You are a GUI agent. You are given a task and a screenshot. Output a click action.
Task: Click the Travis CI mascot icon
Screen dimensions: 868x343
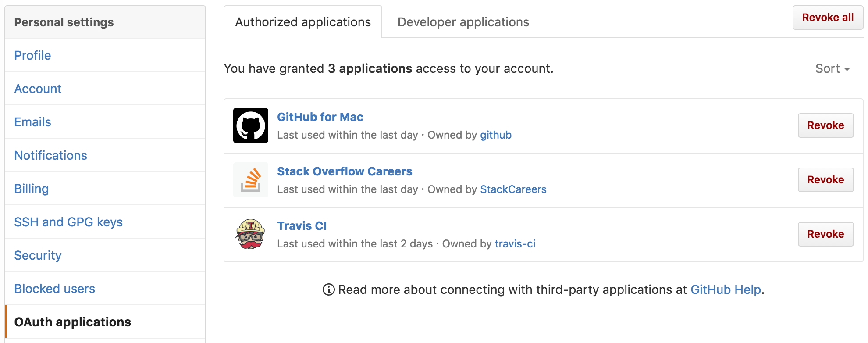[251, 234]
